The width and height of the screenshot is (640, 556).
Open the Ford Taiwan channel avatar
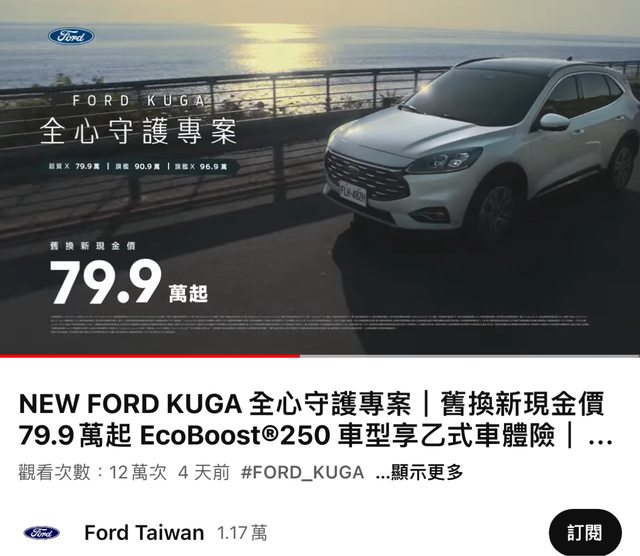(42, 533)
